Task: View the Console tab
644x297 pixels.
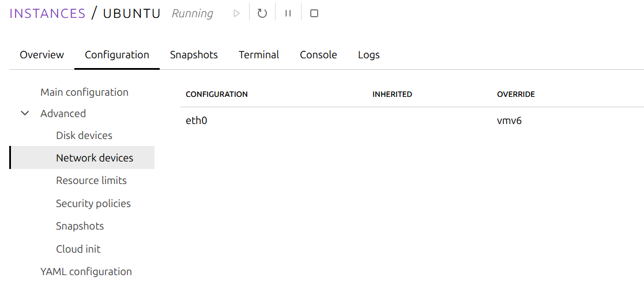Action: coord(318,55)
